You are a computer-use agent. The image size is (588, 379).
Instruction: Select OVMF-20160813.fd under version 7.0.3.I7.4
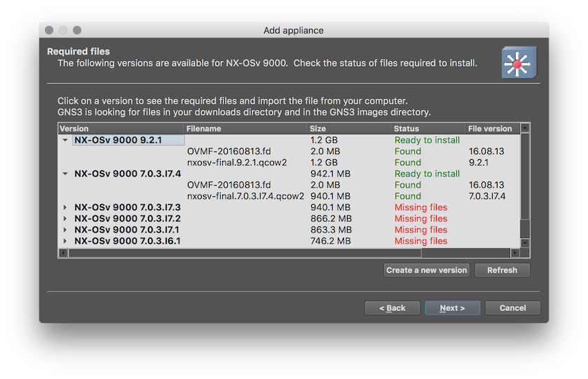(x=228, y=185)
